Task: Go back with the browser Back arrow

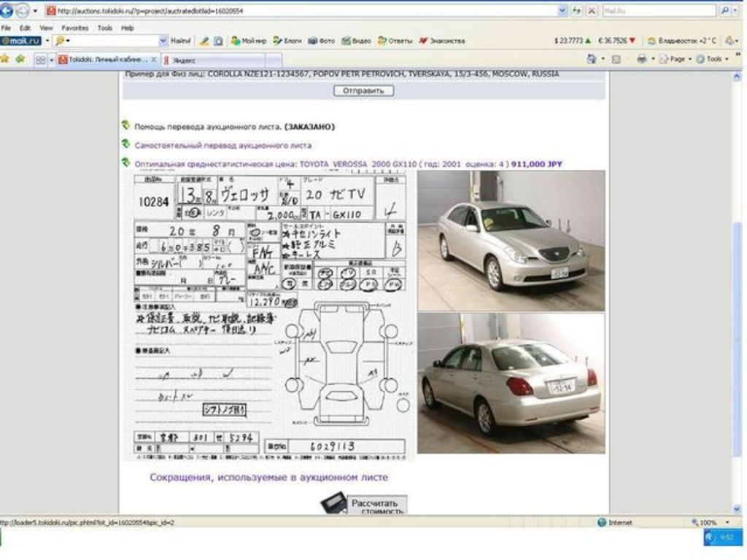Action: [6, 10]
